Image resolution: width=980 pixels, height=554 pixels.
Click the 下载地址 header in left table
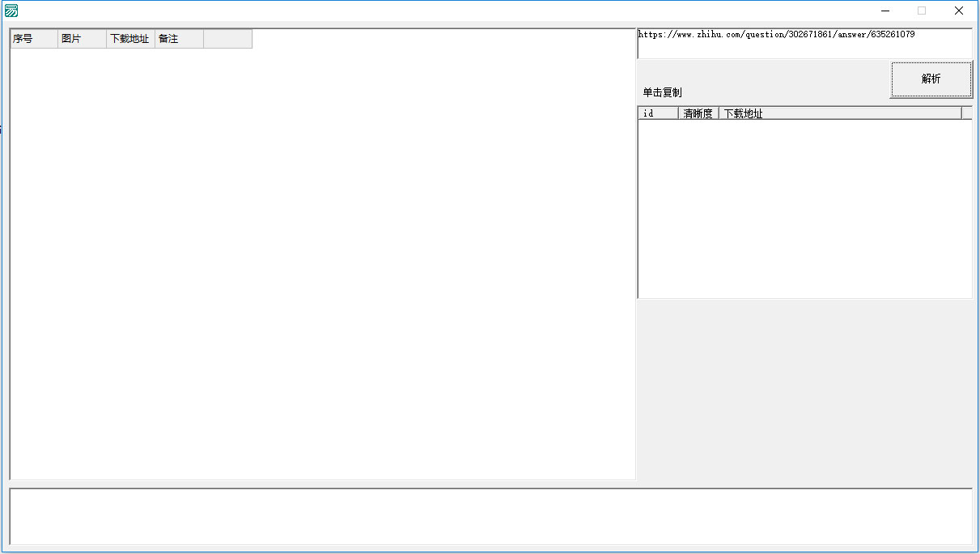[x=131, y=39]
